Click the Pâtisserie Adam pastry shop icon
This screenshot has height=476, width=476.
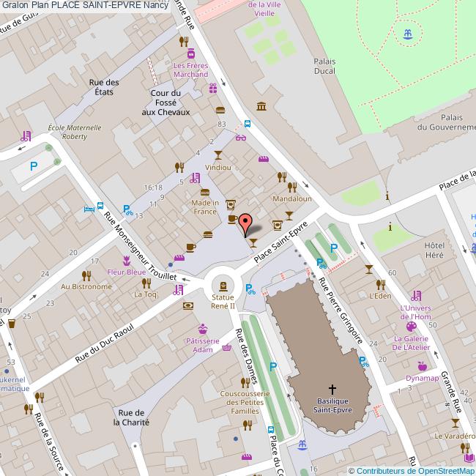point(202,329)
